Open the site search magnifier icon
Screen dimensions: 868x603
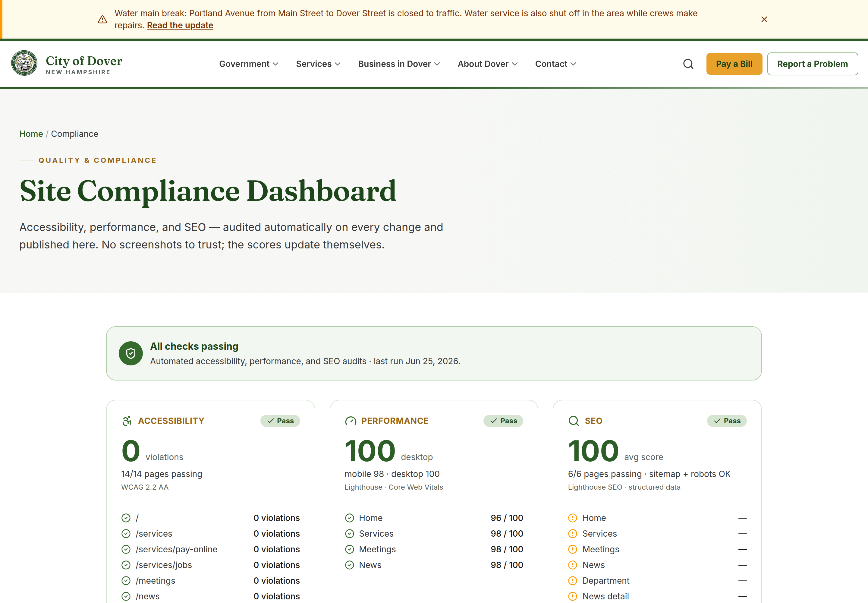688,64
